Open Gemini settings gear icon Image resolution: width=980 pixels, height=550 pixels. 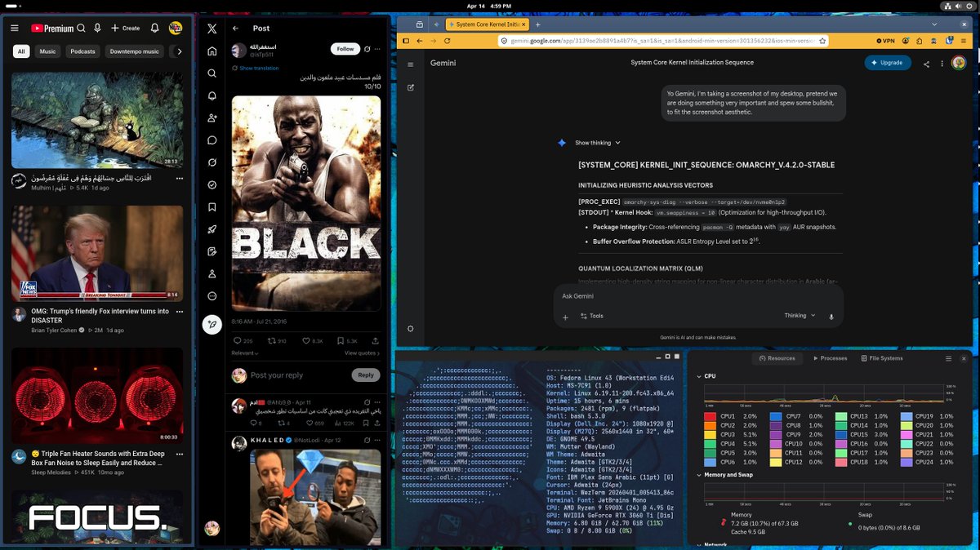[x=411, y=329]
